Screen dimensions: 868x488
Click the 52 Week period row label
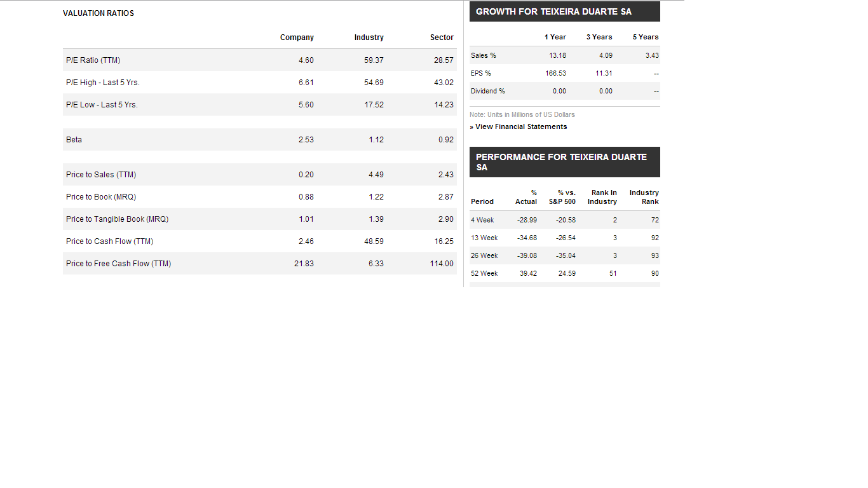[484, 273]
